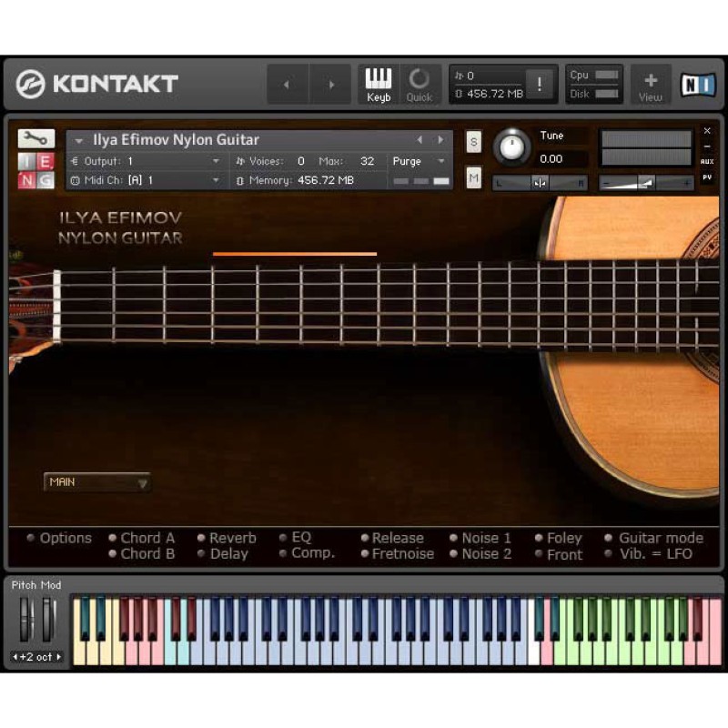The width and height of the screenshot is (728, 728).
Task: Click the exclamation panic button
Action: click(540, 85)
